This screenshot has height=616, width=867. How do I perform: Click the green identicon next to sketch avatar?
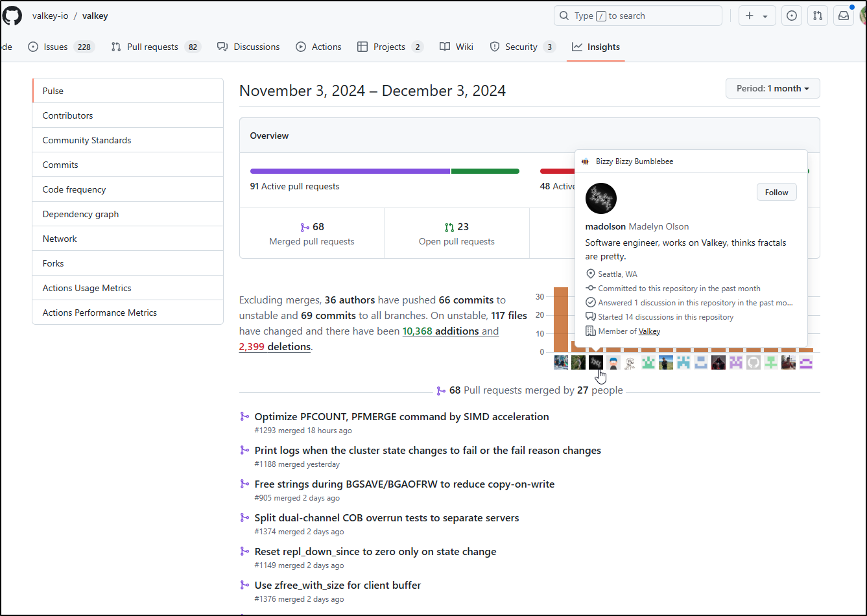pyautogui.click(x=648, y=362)
